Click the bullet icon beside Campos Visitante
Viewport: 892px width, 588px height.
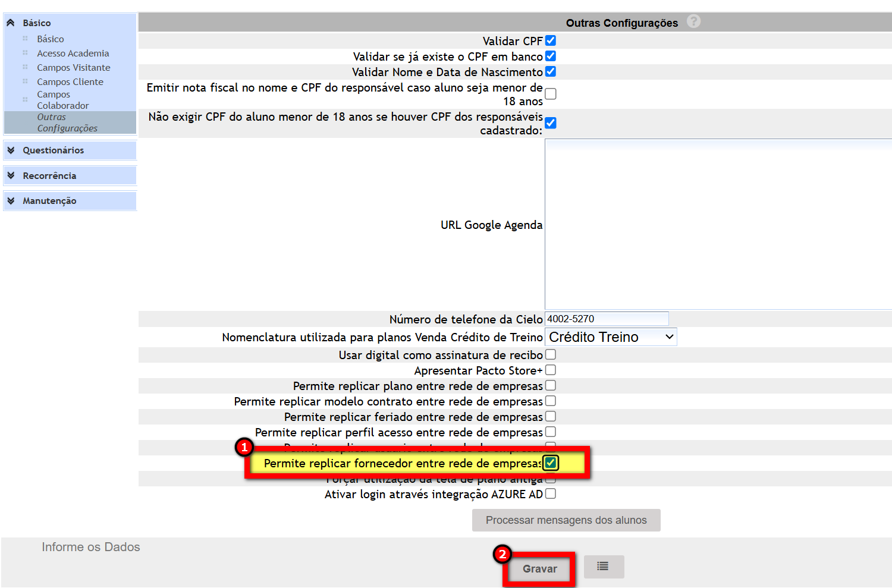pos(25,67)
